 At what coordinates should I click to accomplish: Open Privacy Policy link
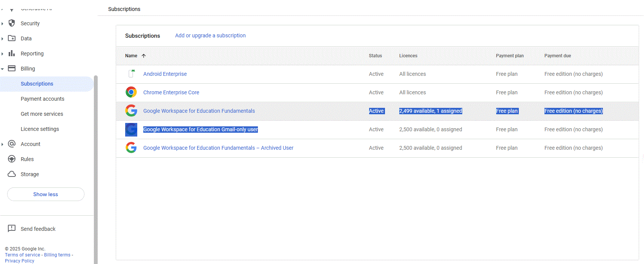pyautogui.click(x=20, y=261)
